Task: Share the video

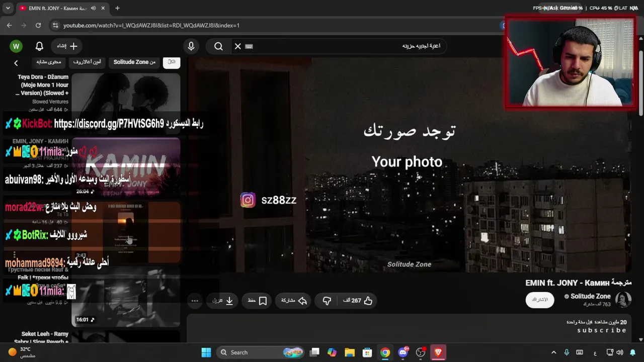Action: [294, 301]
